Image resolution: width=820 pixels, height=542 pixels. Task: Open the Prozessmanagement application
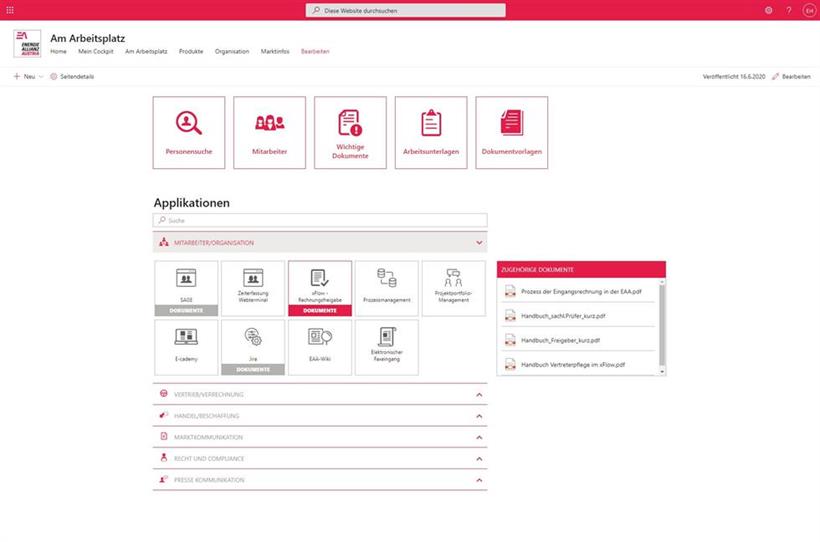click(386, 288)
